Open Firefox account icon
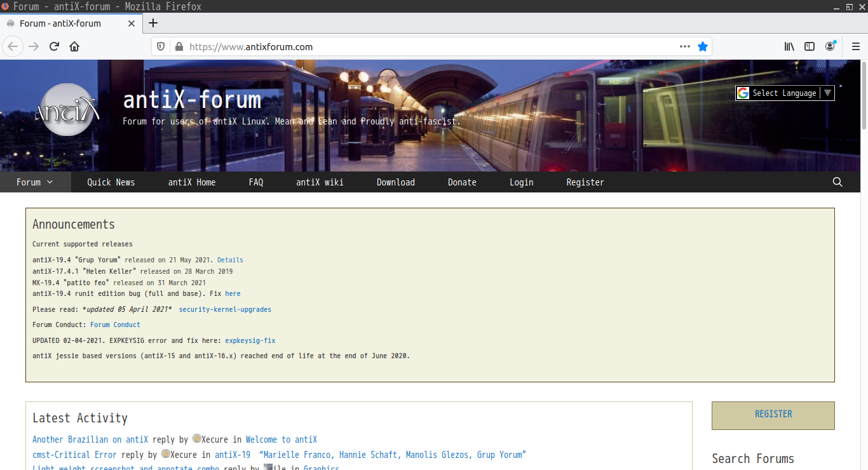The image size is (868, 470). coord(831,46)
